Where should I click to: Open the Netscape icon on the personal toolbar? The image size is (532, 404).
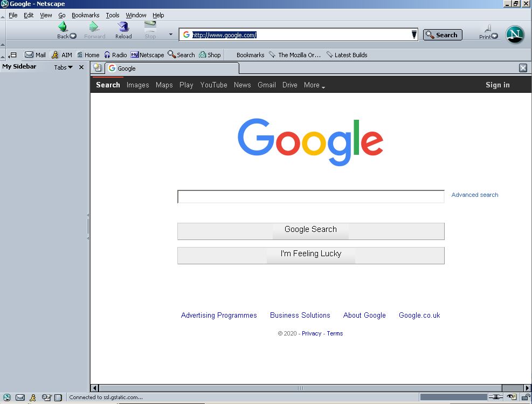click(147, 54)
